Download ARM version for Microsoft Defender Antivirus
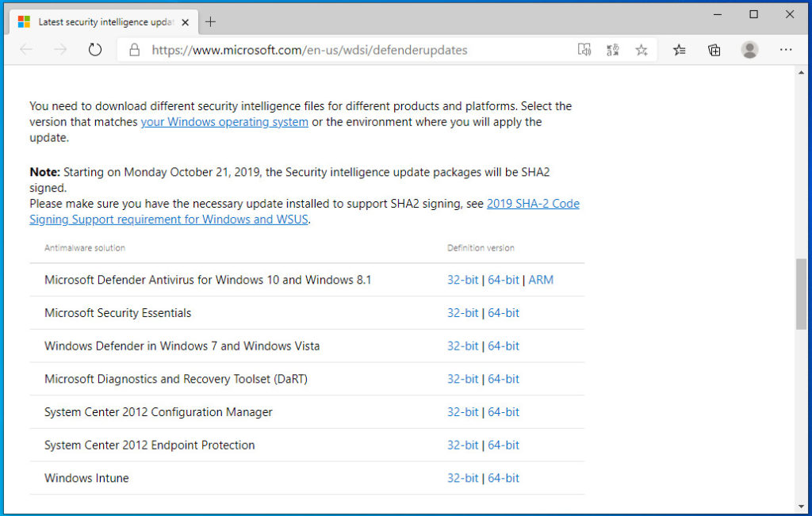The image size is (812, 516). pyautogui.click(x=541, y=280)
